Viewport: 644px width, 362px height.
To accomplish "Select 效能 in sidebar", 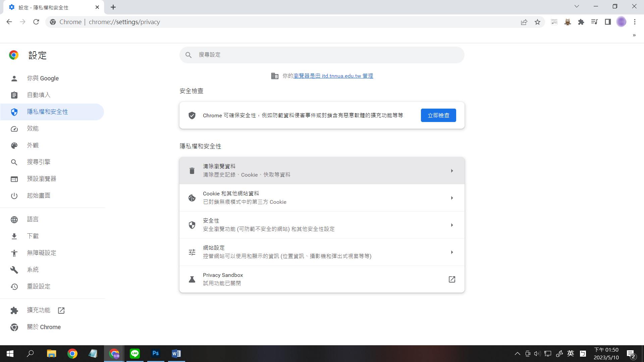I will (x=52, y=129).
